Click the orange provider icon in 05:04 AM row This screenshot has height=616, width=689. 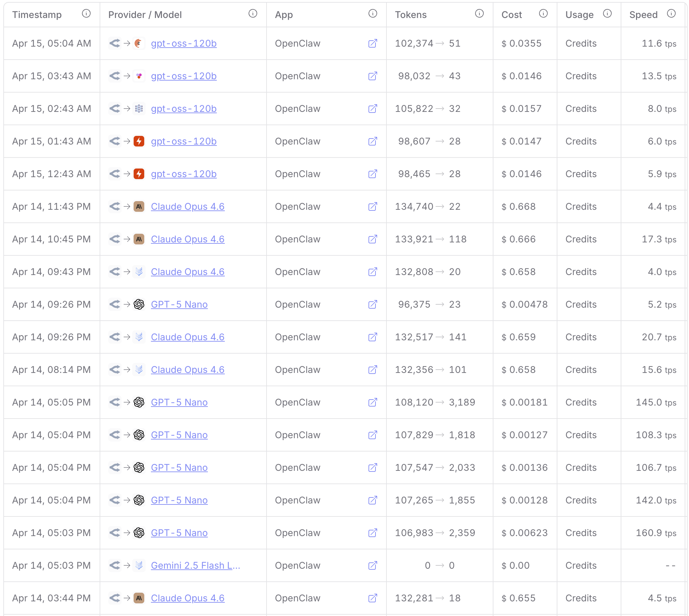pos(139,43)
